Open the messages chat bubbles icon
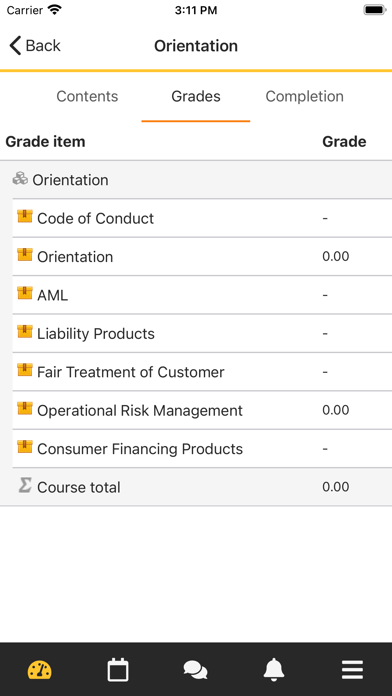The width and height of the screenshot is (392, 696). 195,670
